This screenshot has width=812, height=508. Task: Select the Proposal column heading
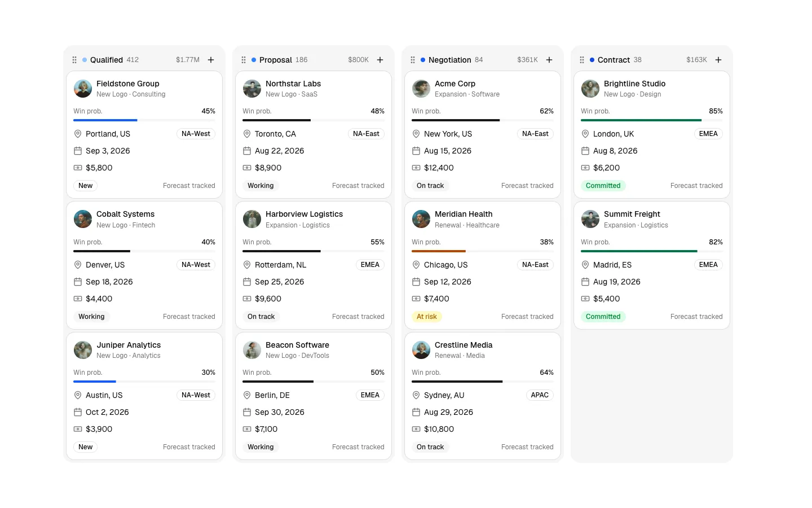(x=276, y=60)
